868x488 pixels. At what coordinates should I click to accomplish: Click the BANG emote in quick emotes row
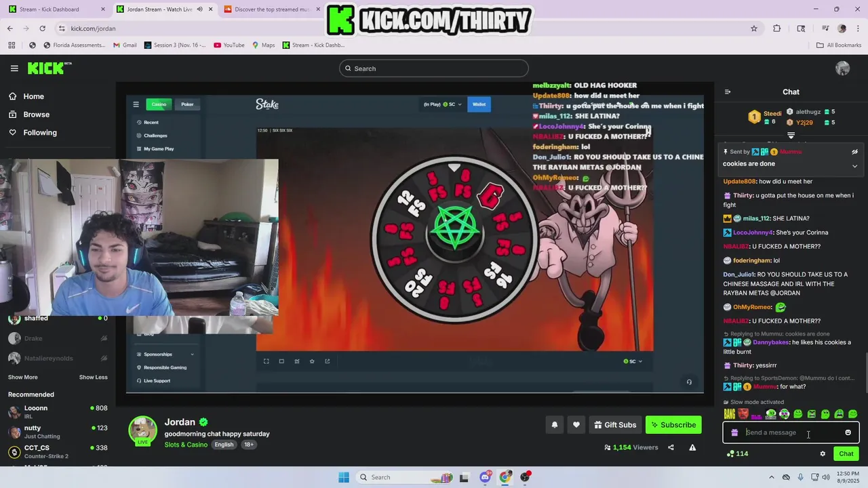coord(730,413)
